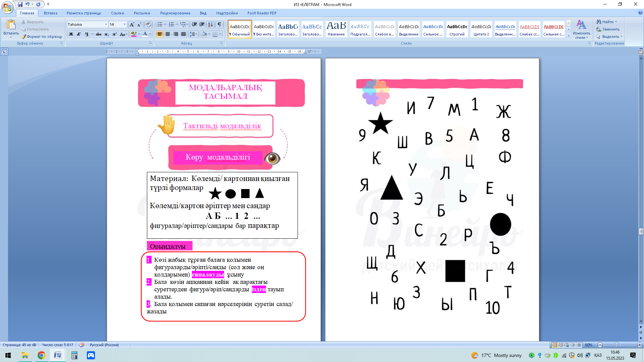Click the Clear Formatting eraser icon

click(x=148, y=24)
